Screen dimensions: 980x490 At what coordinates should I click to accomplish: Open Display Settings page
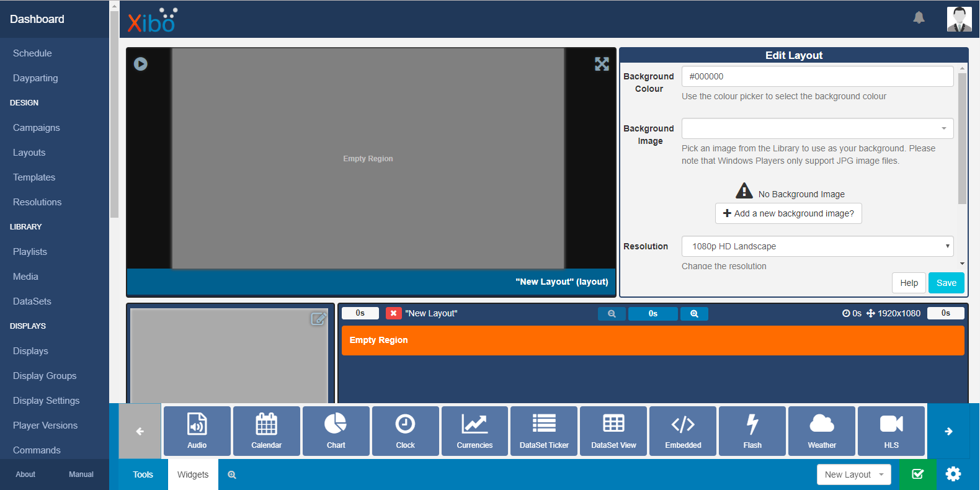click(x=47, y=401)
